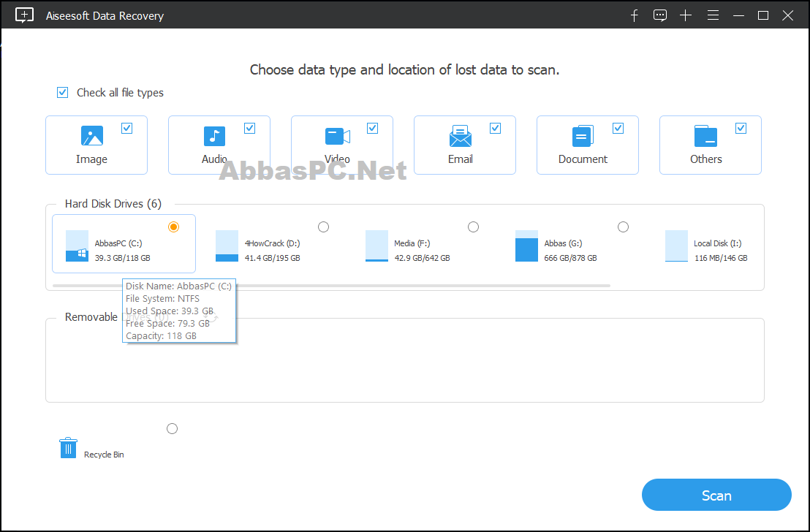Uncheck the Image type checkbox
This screenshot has height=532, width=810.
(126, 128)
